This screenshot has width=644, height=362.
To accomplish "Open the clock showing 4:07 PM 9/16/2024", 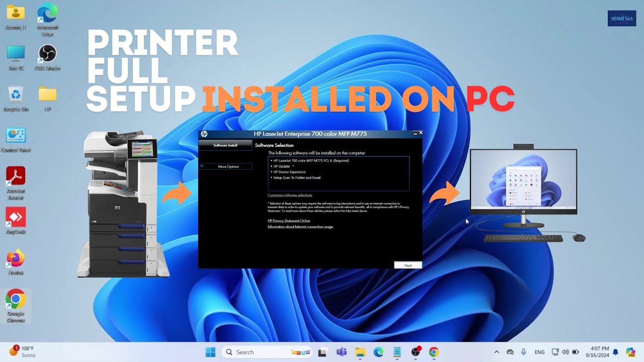I will click(597, 352).
